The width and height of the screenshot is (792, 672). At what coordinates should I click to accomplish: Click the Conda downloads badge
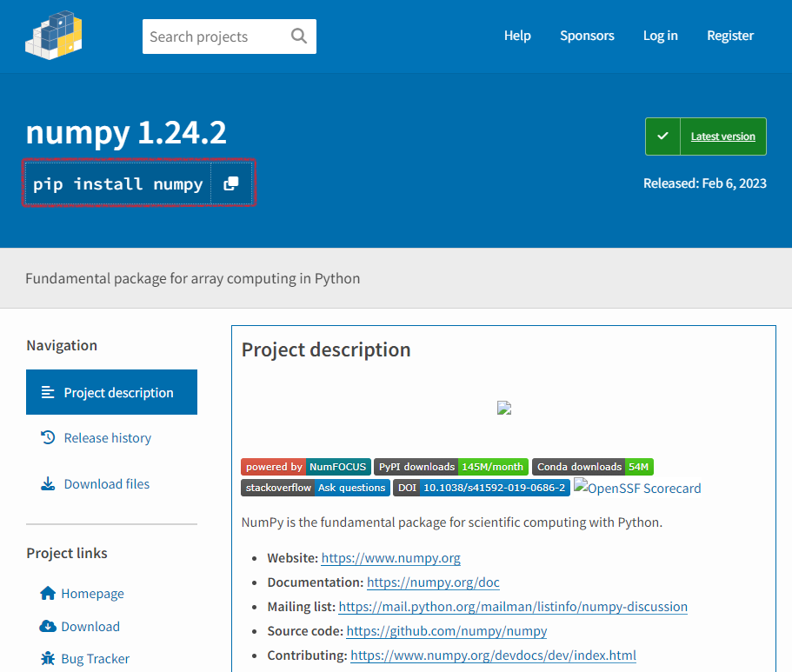[593, 467]
